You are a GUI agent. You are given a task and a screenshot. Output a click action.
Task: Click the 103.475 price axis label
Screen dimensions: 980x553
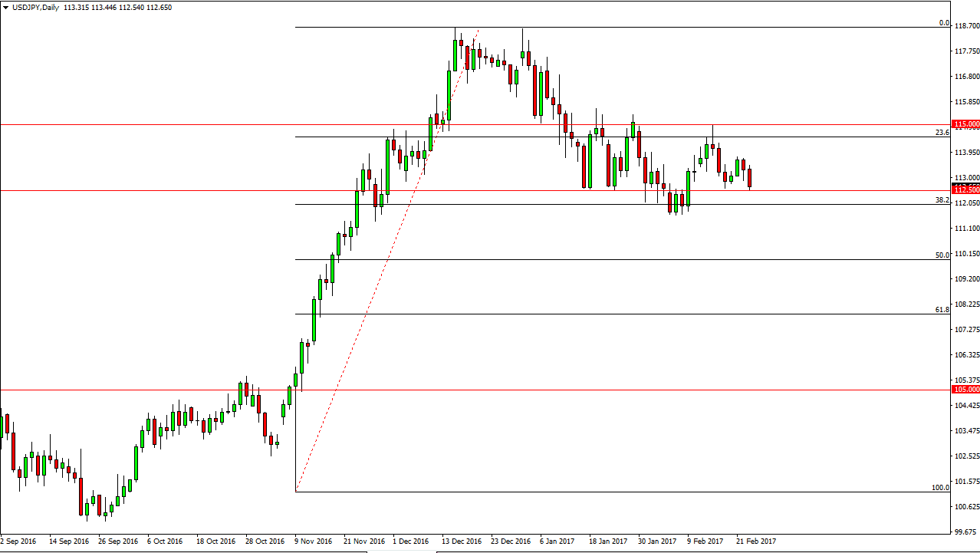[x=966, y=431]
